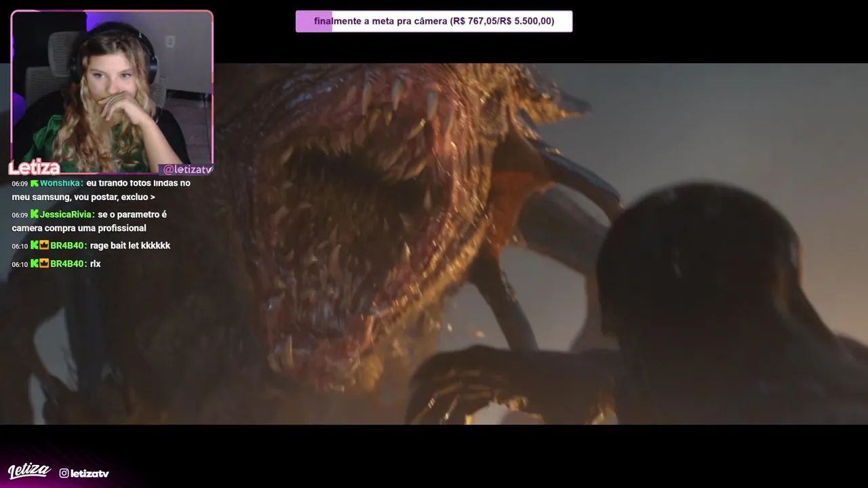The height and width of the screenshot is (488, 868).
Task: Click the 06:09 timestamp on JessicaRivia's message
Action: pyautogui.click(x=20, y=215)
